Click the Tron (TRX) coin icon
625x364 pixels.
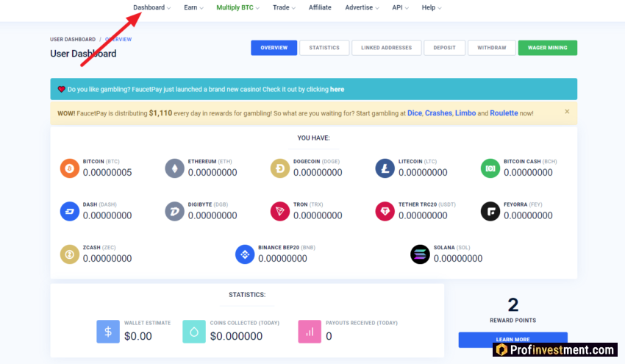[x=280, y=212]
